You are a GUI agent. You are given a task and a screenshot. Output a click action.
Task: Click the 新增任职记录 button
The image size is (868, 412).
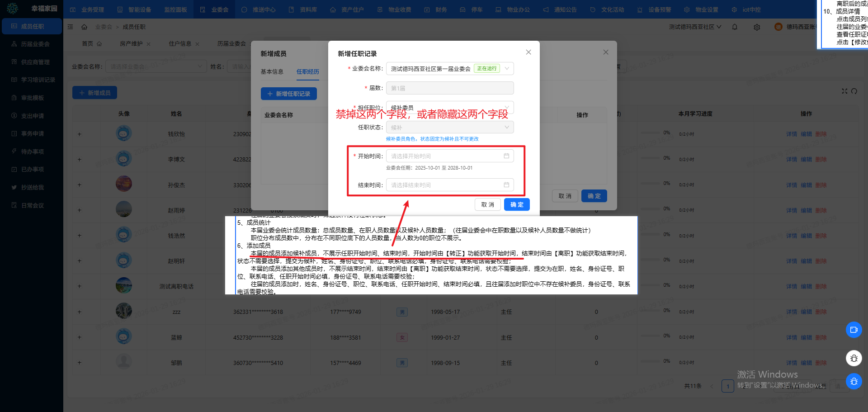tap(288, 94)
